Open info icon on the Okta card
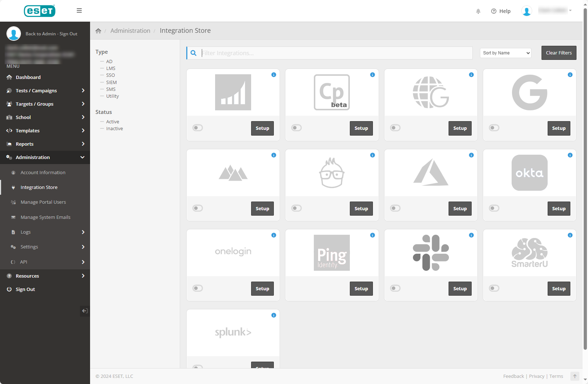The height and width of the screenshot is (384, 588). coord(570,155)
